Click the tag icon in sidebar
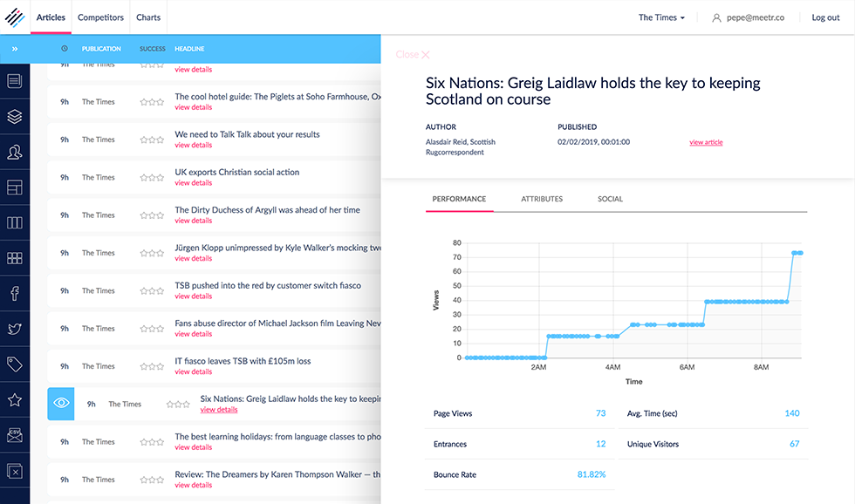The width and height of the screenshot is (855, 504). pos(15,364)
